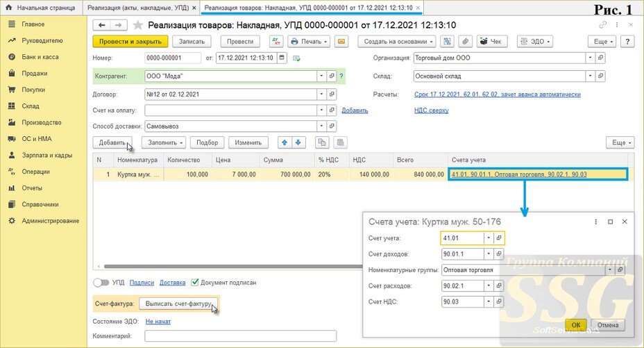The height and width of the screenshot is (348, 644).
Task: Click the back navigation arrow button
Action: pos(101,26)
